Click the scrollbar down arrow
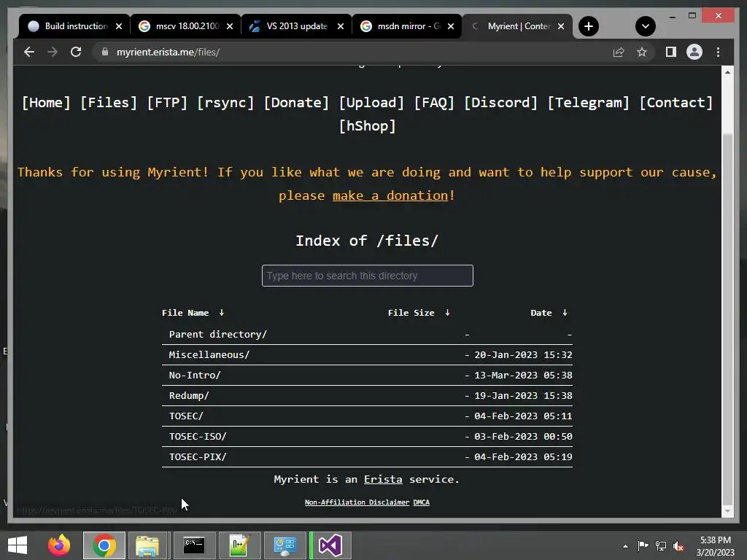The image size is (747, 560). click(727, 511)
